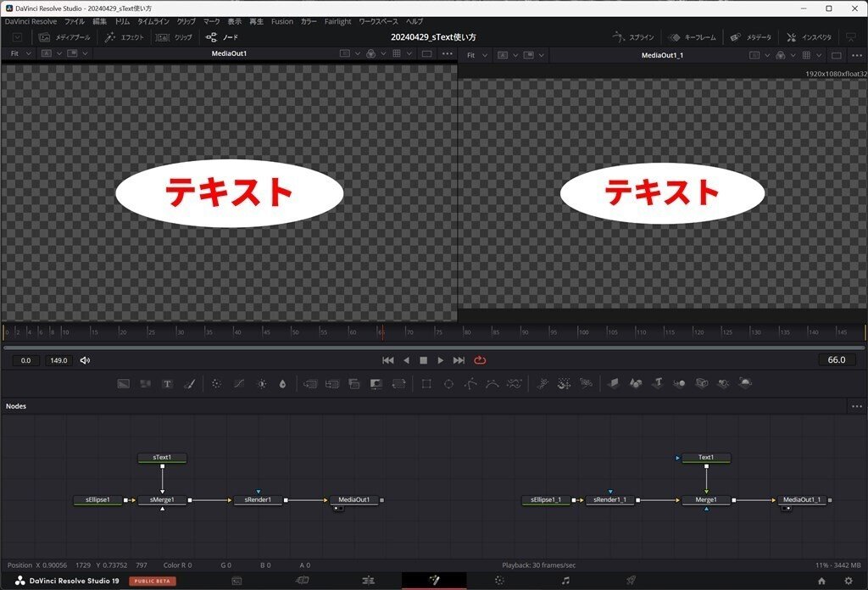Open the ファイル menu
This screenshot has height=590, width=868.
[75, 21]
